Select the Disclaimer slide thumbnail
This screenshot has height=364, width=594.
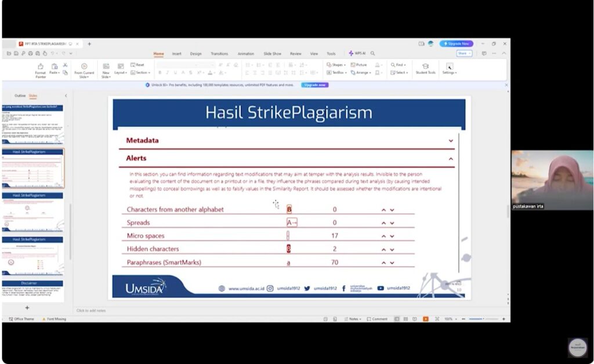tap(32, 288)
